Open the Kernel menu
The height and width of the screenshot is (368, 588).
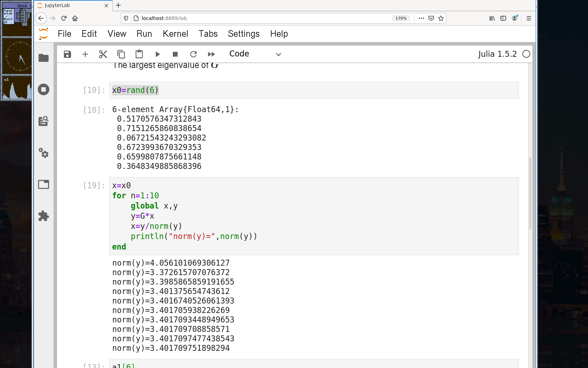(175, 34)
